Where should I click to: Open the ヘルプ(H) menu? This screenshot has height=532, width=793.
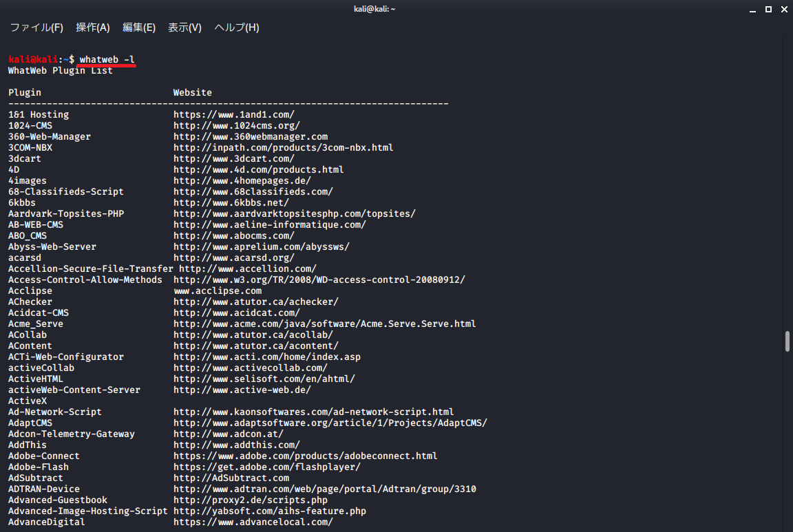coord(237,28)
